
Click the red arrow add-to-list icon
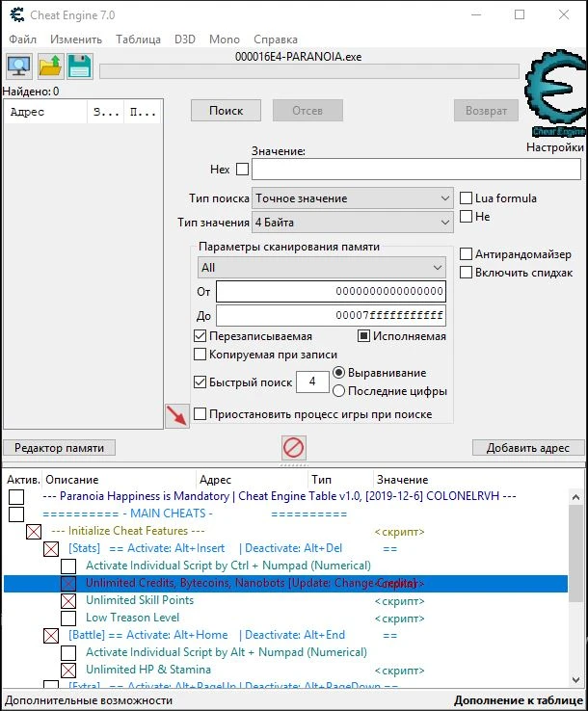[x=177, y=415]
